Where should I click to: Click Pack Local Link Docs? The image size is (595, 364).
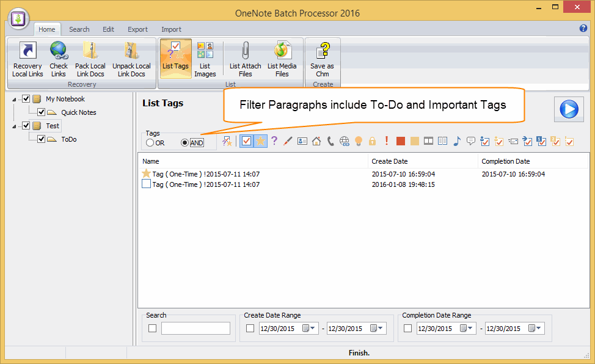pos(90,60)
